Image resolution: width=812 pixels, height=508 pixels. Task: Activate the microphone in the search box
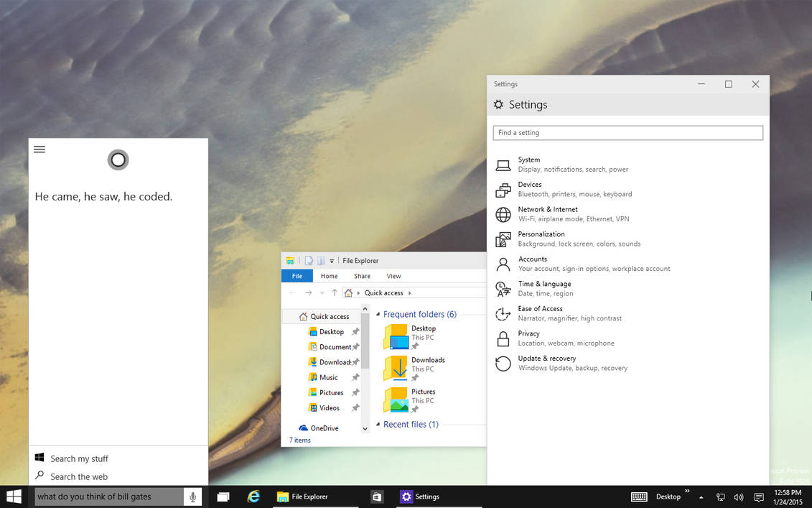click(192, 497)
